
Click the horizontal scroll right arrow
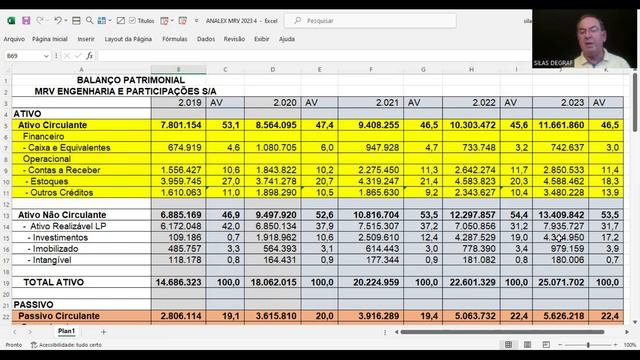[627, 332]
